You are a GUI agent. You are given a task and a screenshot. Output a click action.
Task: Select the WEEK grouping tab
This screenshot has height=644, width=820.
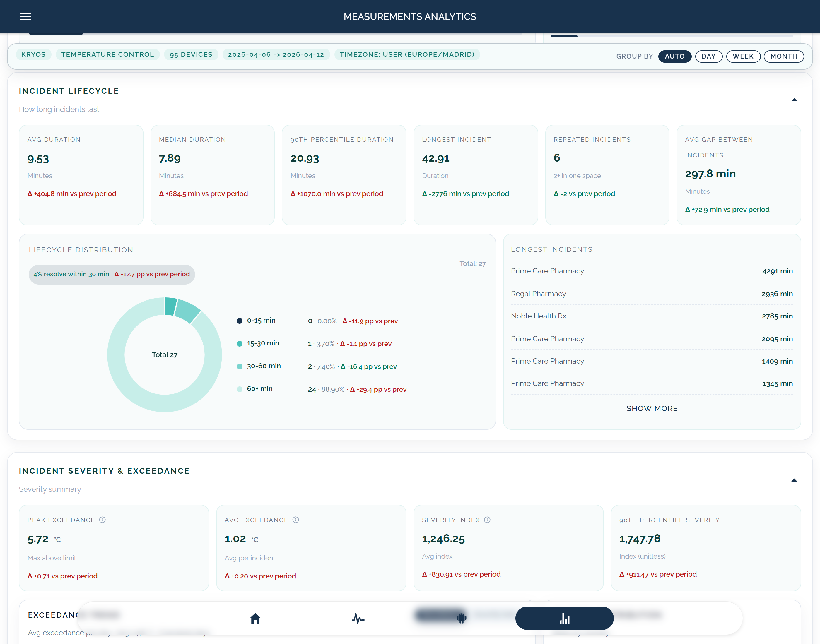click(743, 56)
